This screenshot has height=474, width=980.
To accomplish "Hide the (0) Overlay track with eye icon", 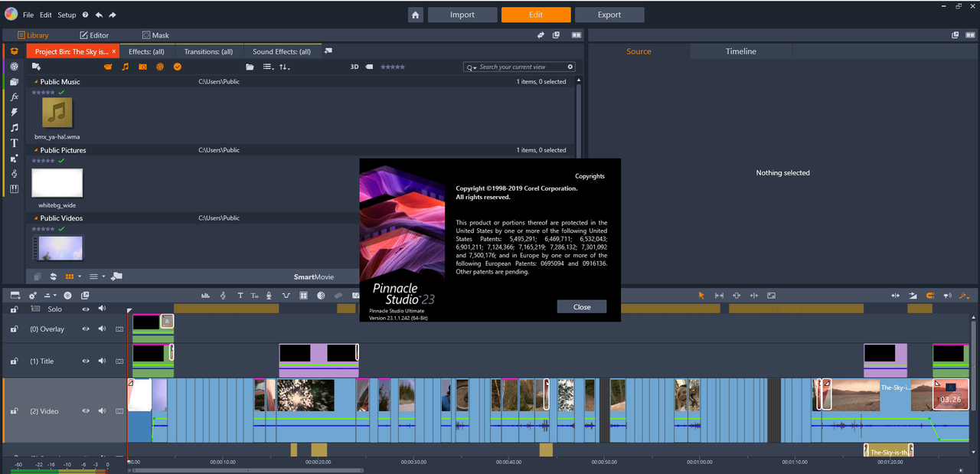I will point(86,329).
